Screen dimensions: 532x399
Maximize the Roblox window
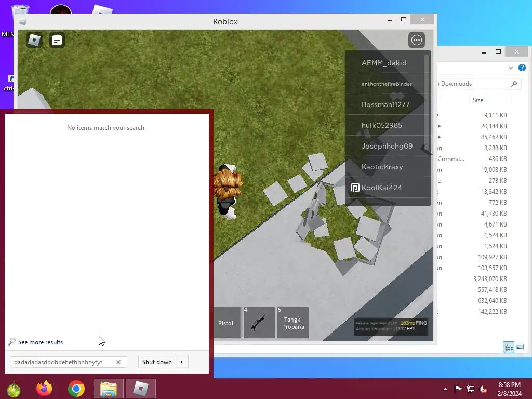point(403,19)
